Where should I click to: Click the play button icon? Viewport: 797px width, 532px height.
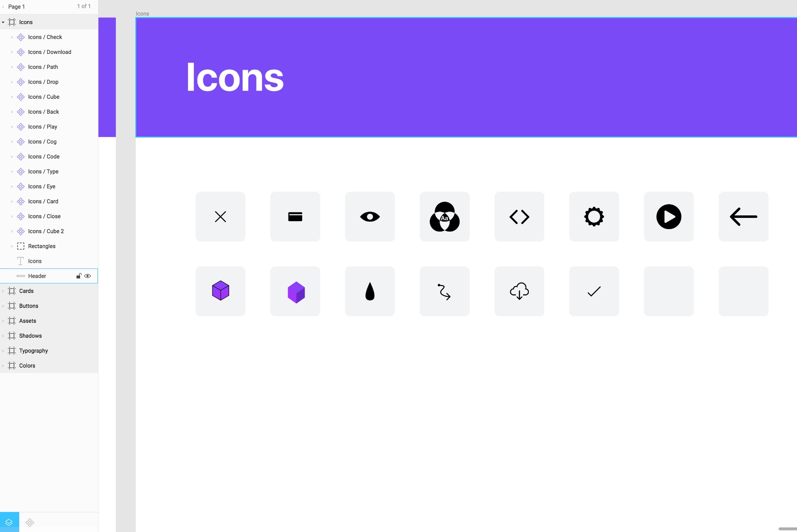[668, 216]
